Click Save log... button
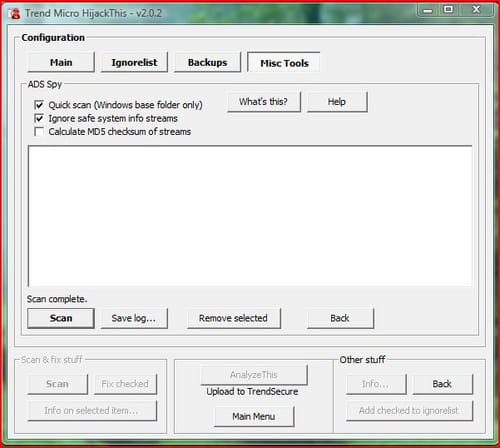Screen dimensions: 500x448 134,318
